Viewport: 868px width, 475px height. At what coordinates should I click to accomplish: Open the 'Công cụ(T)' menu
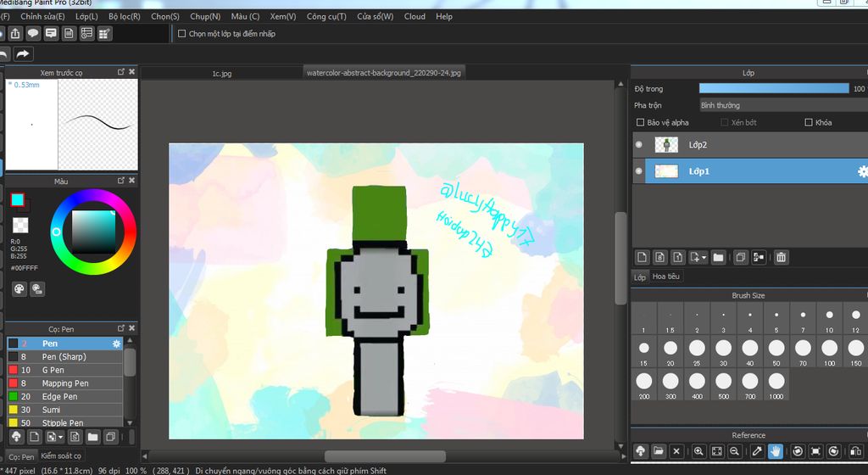326,17
